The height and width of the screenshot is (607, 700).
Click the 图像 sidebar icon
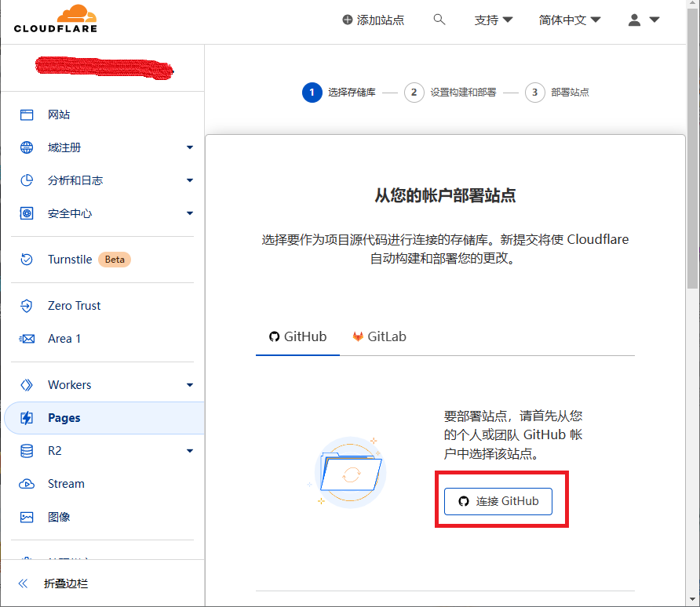pos(27,517)
